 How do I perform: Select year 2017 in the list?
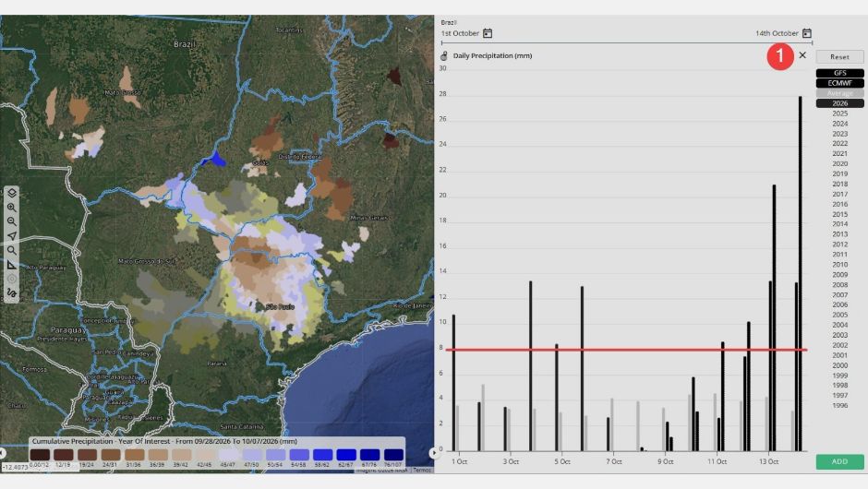pyautogui.click(x=839, y=194)
